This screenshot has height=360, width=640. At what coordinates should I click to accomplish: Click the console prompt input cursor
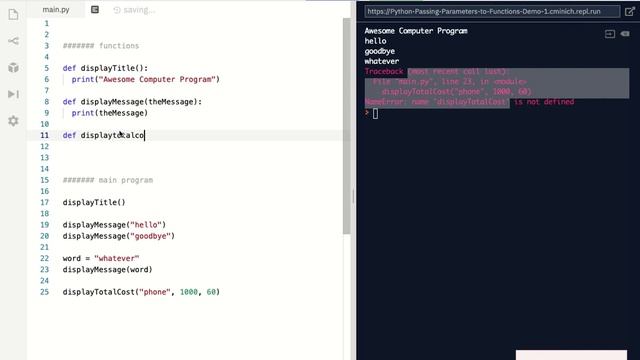(375, 114)
